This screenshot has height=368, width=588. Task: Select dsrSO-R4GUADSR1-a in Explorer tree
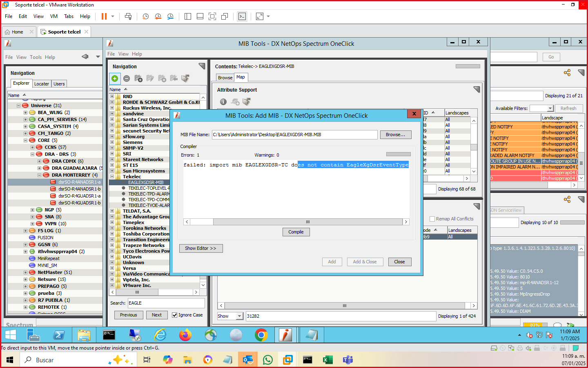pyautogui.click(x=79, y=196)
